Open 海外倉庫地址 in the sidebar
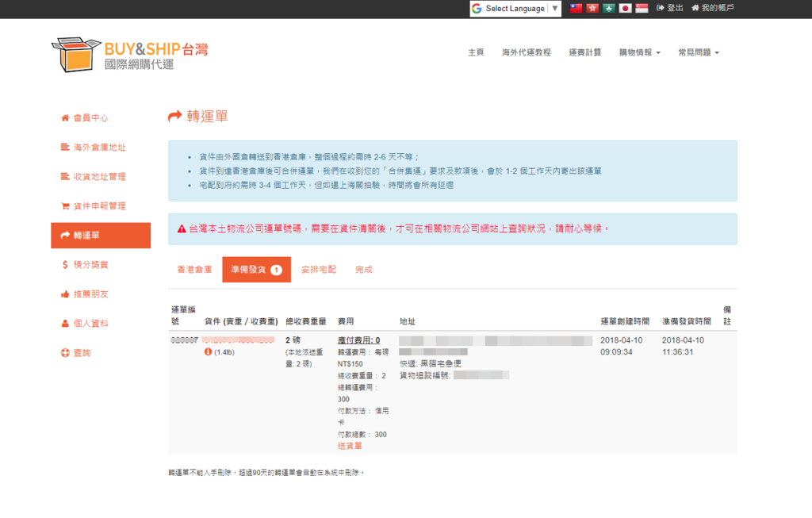The width and height of the screenshot is (812, 518). click(99, 148)
